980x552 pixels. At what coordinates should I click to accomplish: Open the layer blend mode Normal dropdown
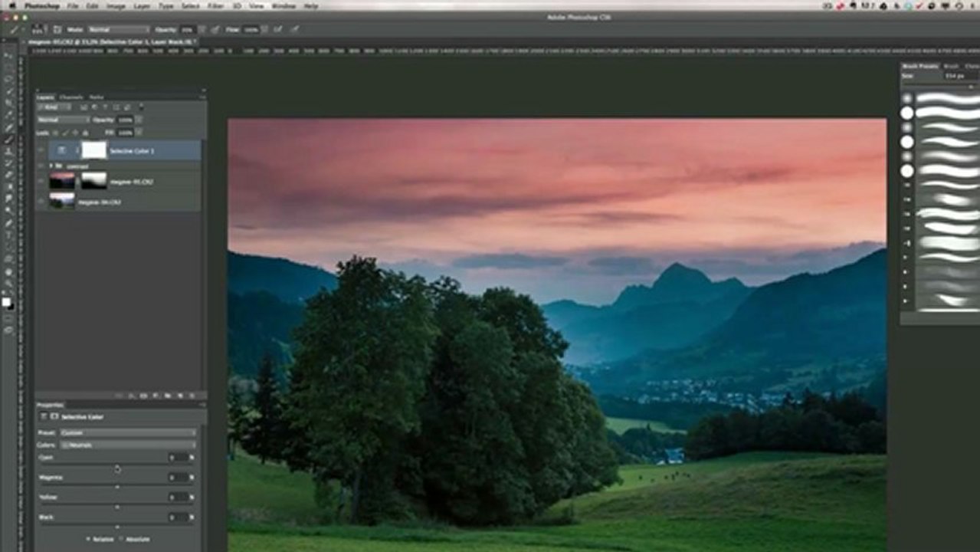pos(64,120)
